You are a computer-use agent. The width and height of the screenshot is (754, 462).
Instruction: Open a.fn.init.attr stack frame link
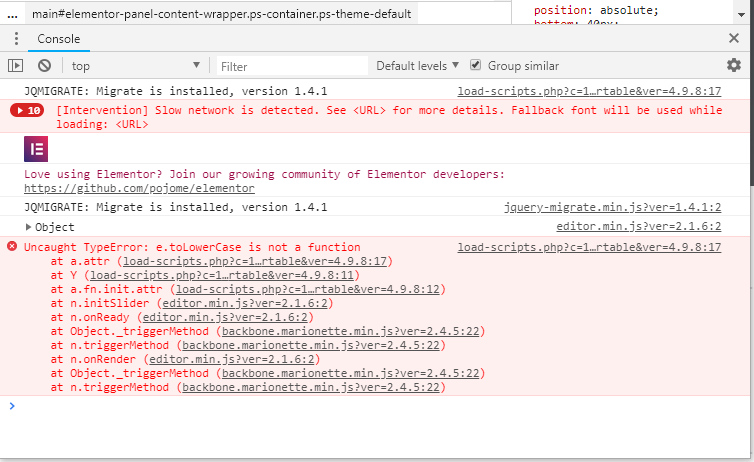click(x=308, y=289)
